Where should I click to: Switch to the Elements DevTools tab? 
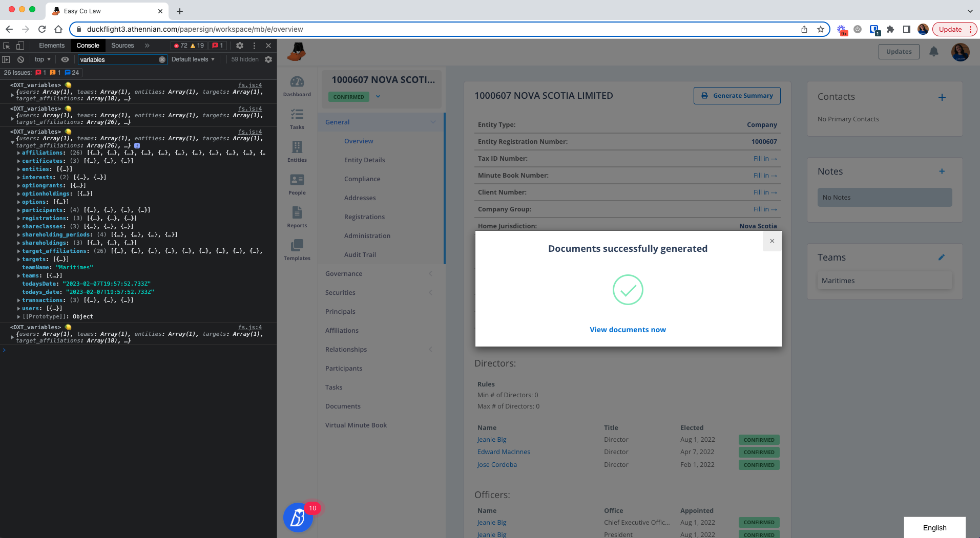(x=52, y=46)
